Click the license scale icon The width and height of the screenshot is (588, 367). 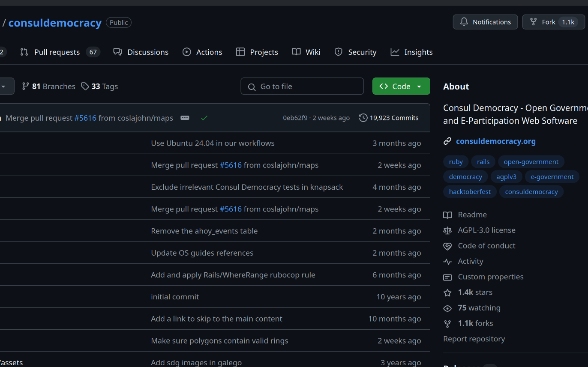[447, 230]
